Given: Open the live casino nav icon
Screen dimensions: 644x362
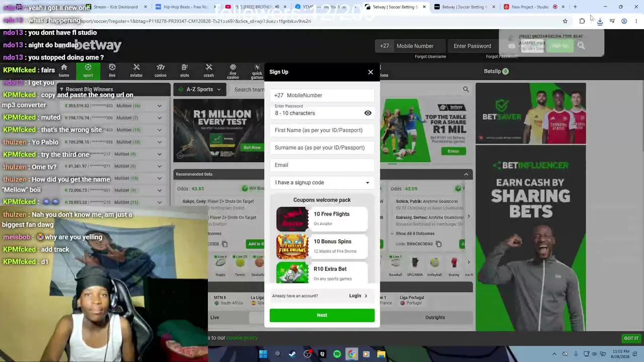Looking at the screenshot, I should 233,71.
